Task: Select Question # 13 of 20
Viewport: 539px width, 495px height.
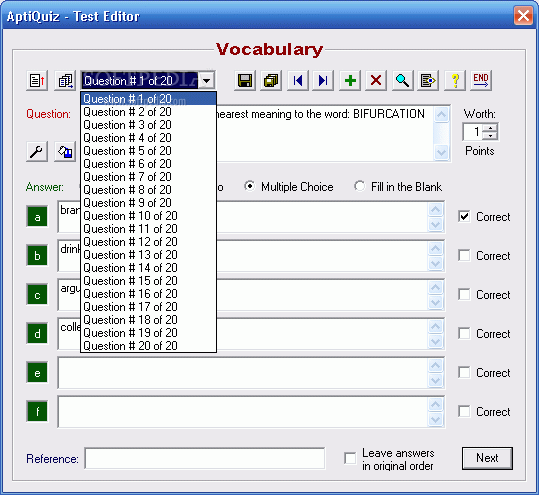Action: [148, 255]
